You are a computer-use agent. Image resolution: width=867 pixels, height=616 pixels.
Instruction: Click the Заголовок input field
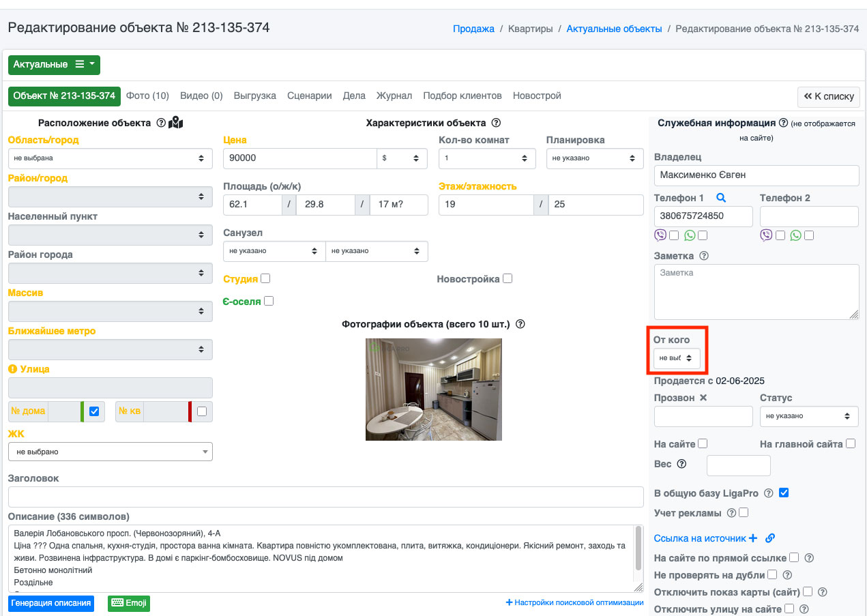pos(325,497)
